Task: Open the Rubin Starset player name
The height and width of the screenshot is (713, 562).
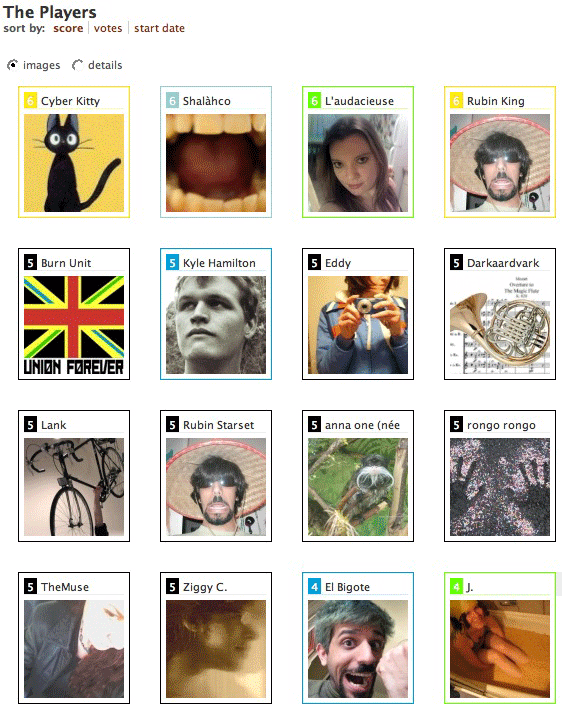Action: [218, 425]
